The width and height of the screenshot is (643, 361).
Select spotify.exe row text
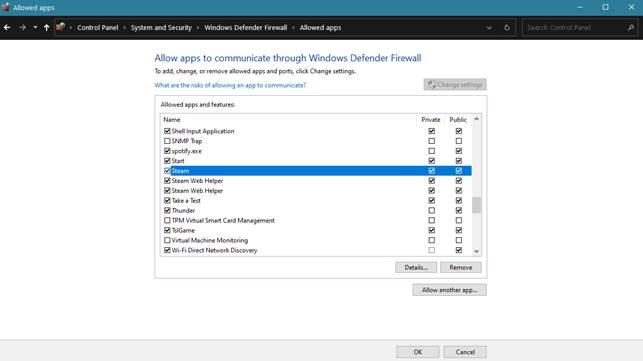[x=187, y=151]
